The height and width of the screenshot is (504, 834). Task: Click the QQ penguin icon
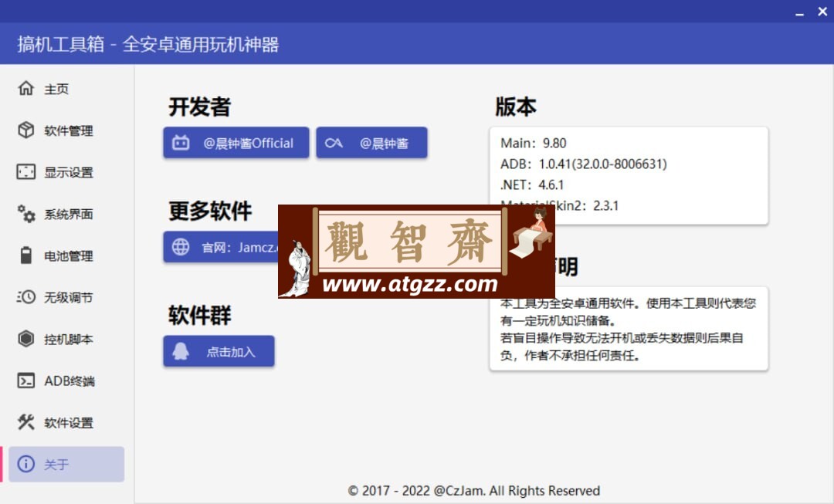[181, 351]
